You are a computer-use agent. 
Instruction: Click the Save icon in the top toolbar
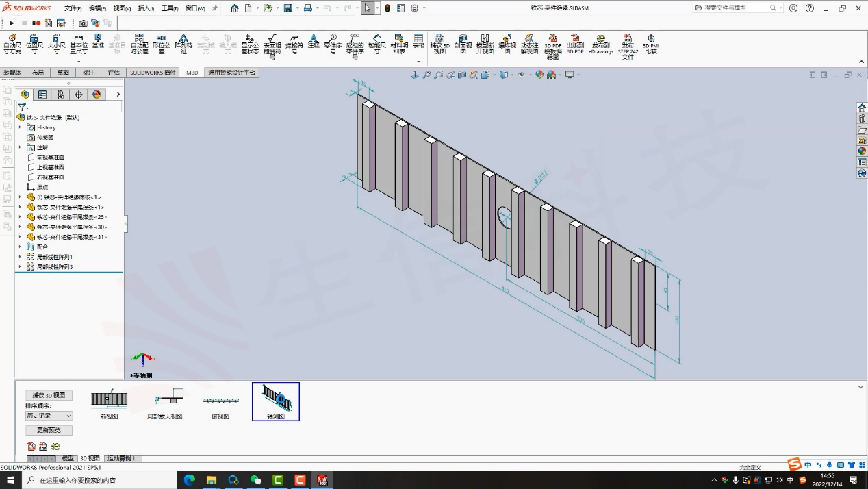click(x=288, y=8)
